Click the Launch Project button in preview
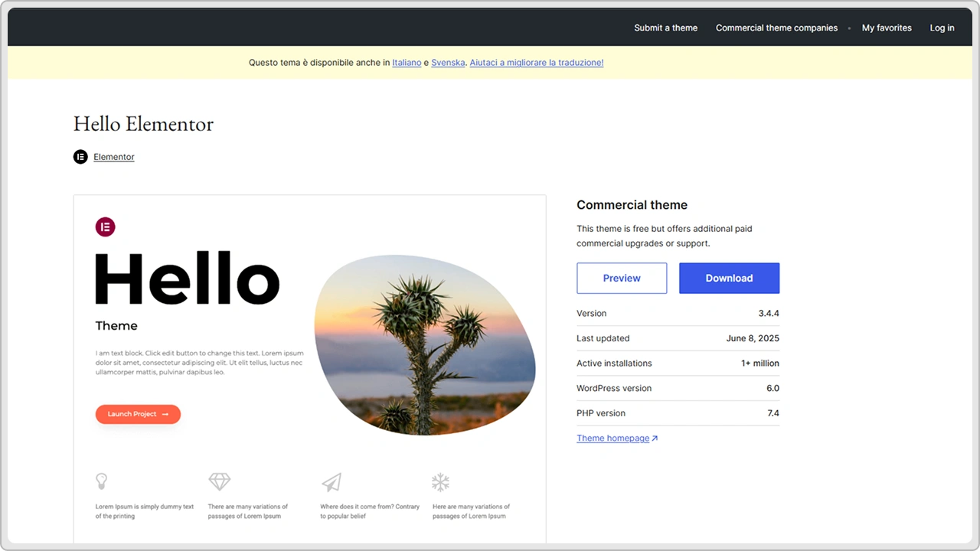 pyautogui.click(x=138, y=414)
